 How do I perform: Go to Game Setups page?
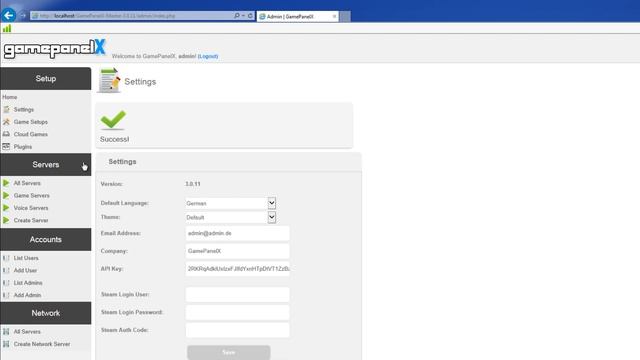point(31,122)
